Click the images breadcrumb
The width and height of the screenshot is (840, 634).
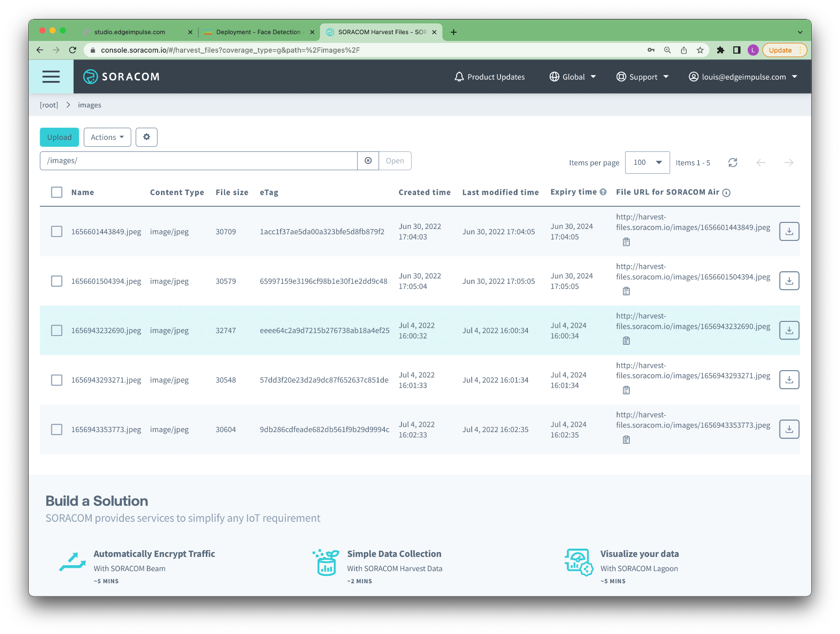pyautogui.click(x=90, y=105)
